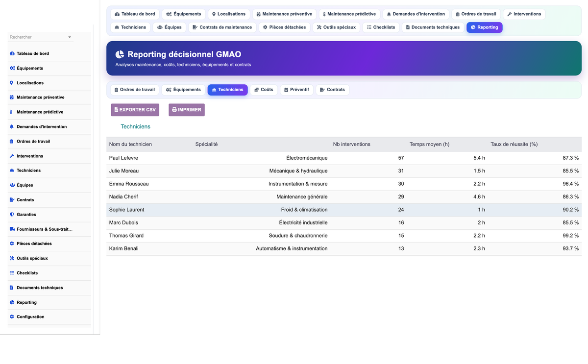
Task: Click the Exporter CSV button
Action: coord(135,110)
